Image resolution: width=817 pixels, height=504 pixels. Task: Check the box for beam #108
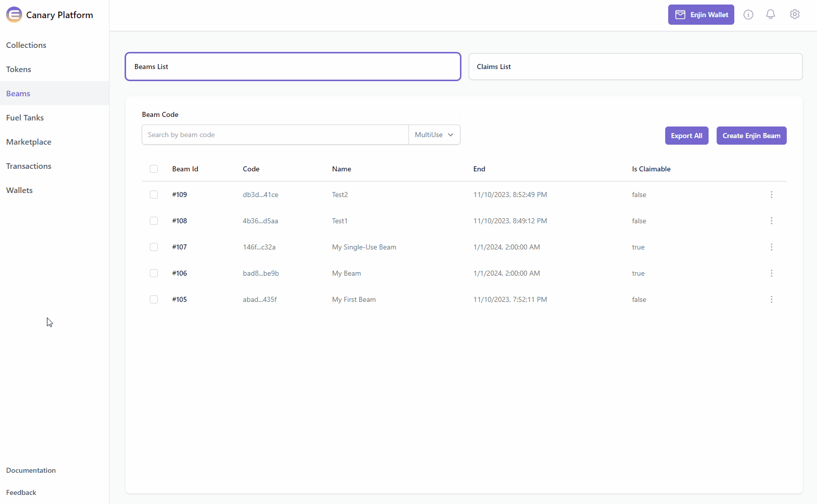[154, 221]
